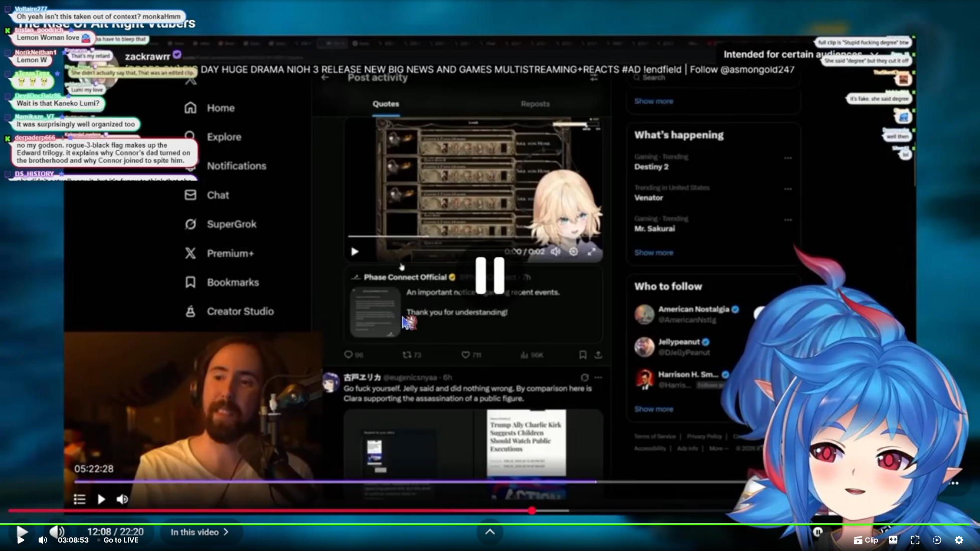Like the tweet with the heart icon
The height and width of the screenshot is (551, 980).
466,355
